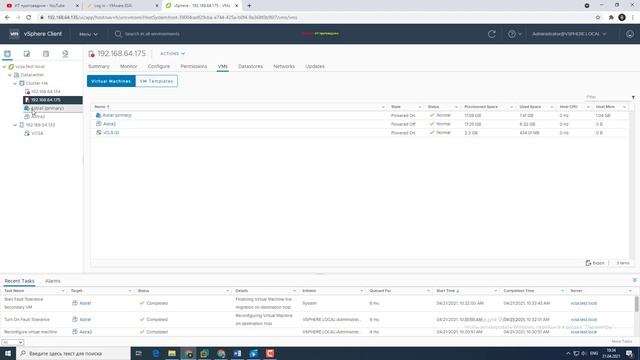Open Task View on the taskbar
640x360 pixels.
(138, 353)
